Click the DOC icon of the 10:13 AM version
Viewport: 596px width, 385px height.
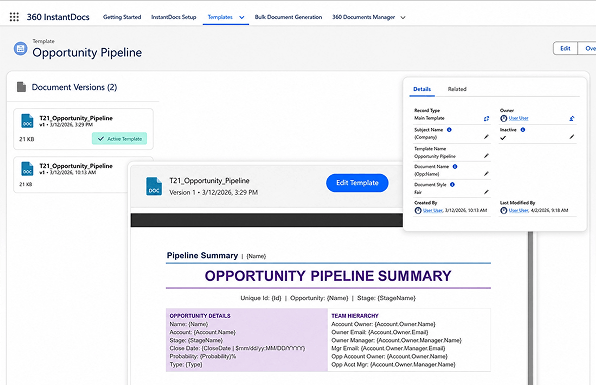point(27,169)
